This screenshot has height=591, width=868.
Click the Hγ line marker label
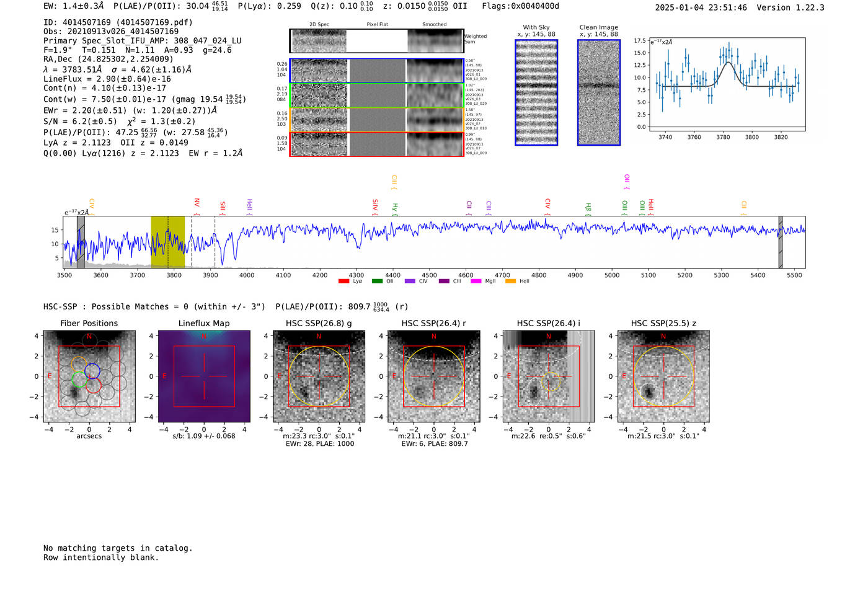coord(394,208)
